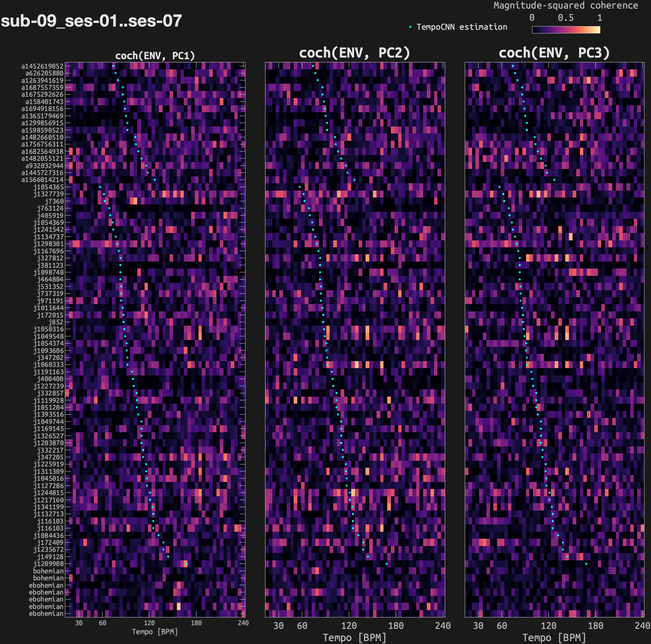Select row label a1756756311
The image size is (651, 644).
pos(42,144)
